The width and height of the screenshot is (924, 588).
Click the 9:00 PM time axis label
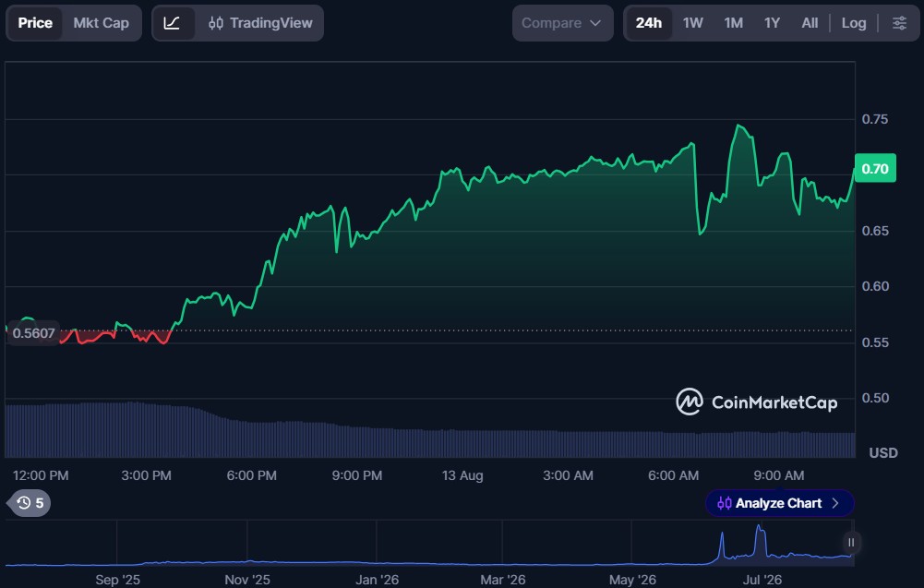pyautogui.click(x=357, y=475)
